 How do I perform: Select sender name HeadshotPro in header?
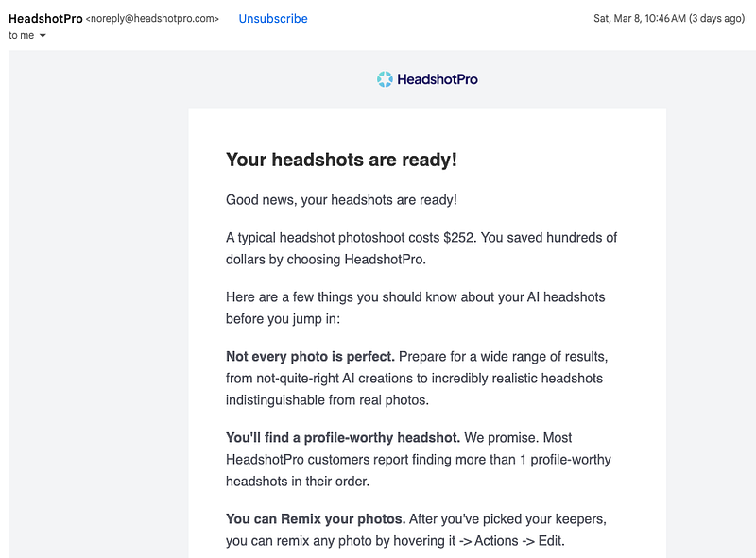(45, 19)
